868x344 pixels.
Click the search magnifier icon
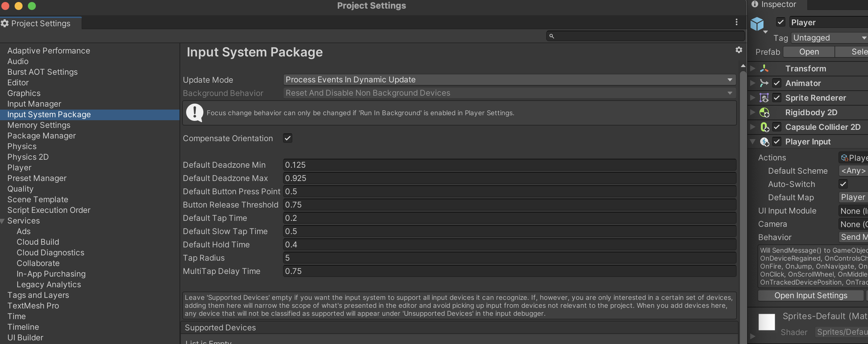[x=551, y=36]
